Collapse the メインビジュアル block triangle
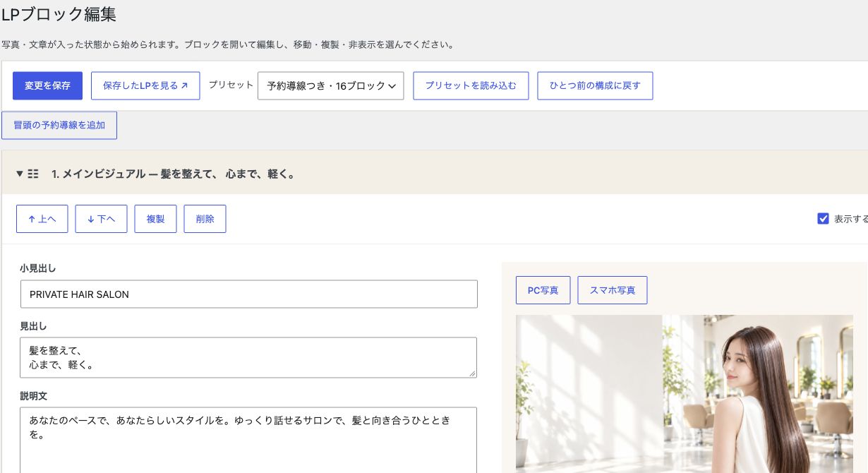This screenshot has height=473, width=868. tap(20, 174)
